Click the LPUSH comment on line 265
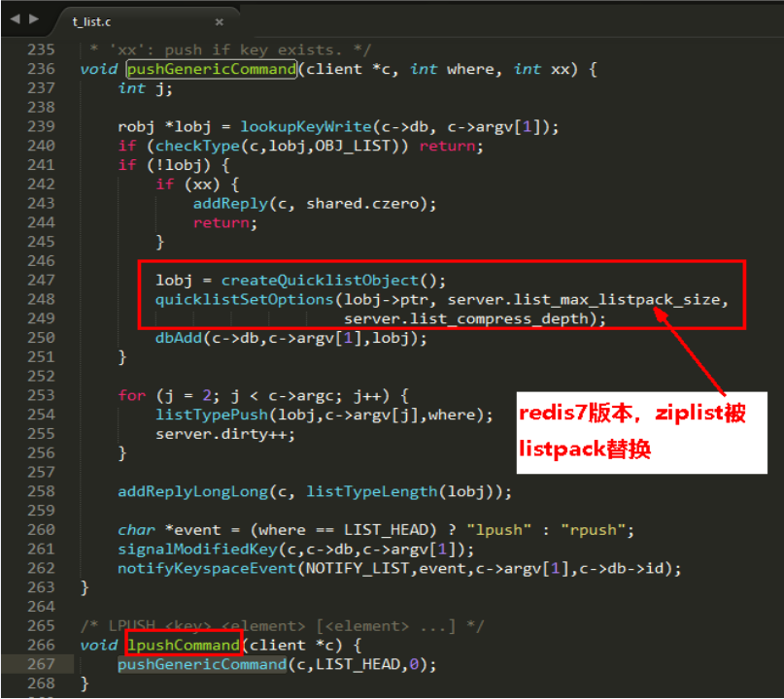Viewport: 784px width, 699px height. 283,626
